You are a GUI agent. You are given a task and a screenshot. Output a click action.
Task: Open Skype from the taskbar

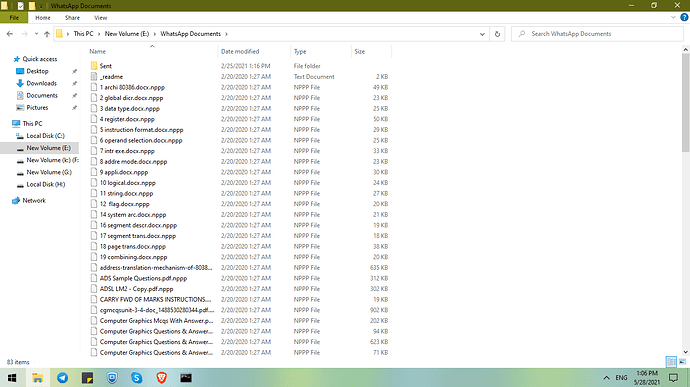pos(136,378)
